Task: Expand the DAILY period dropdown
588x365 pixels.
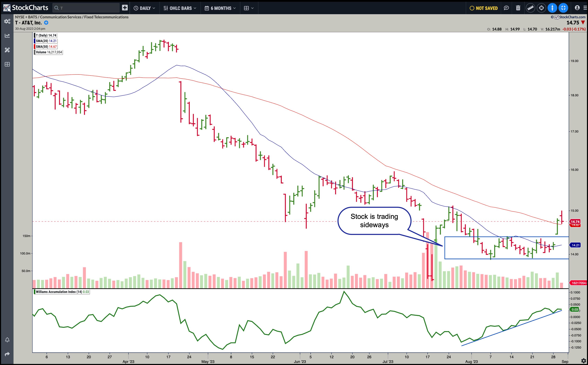Action: tap(144, 8)
